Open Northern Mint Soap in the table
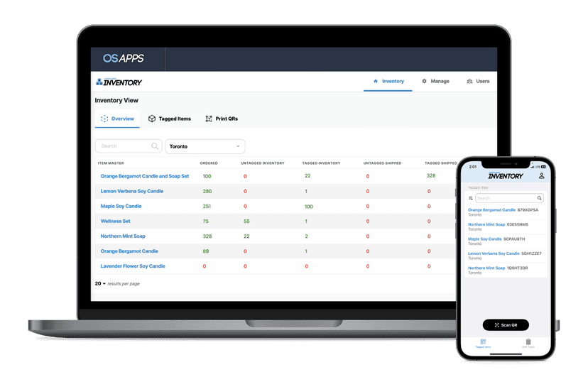Image resolution: width=588 pixels, height=372 pixels. click(123, 236)
